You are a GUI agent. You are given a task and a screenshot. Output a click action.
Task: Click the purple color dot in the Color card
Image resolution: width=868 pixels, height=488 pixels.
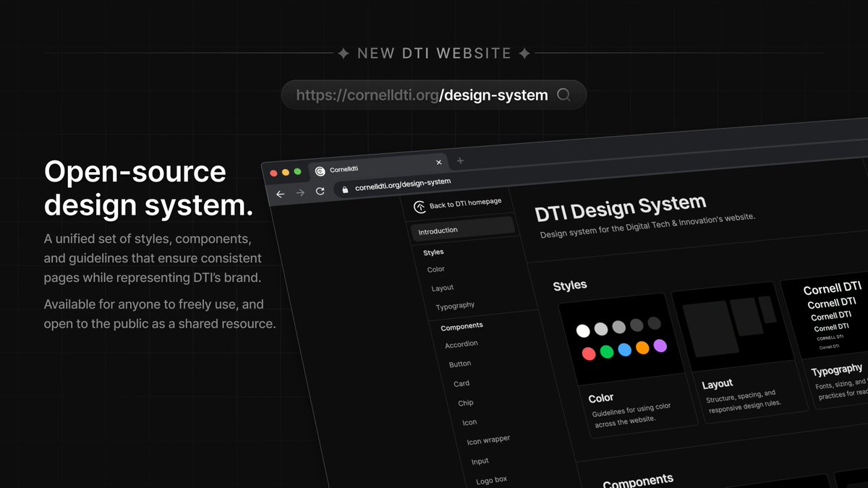click(x=660, y=346)
